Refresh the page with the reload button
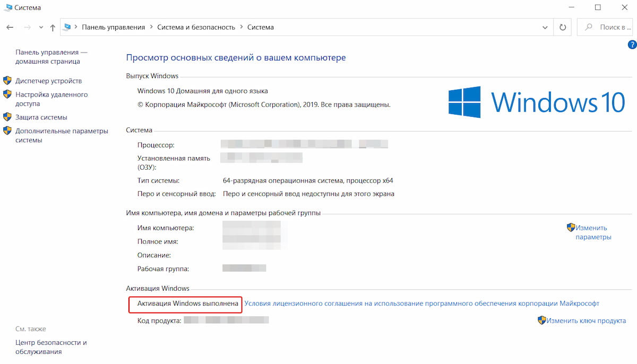Screen dimensions: 637x364 pos(563,27)
